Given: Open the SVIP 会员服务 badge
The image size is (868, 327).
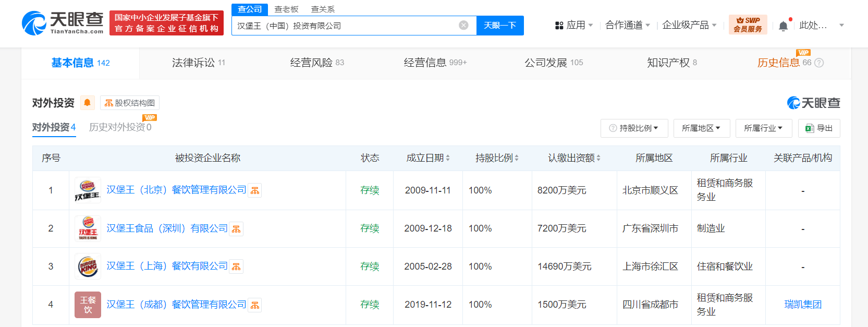Looking at the screenshot, I should pos(748,25).
